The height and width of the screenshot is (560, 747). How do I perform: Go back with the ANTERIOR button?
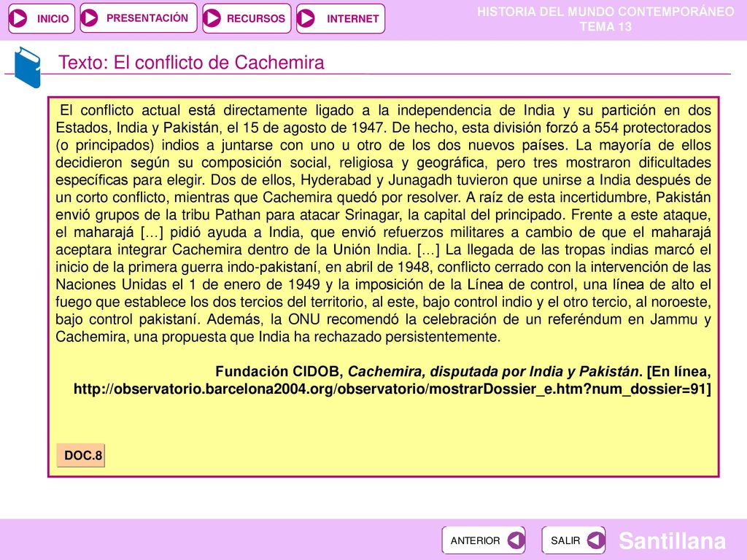484,540
